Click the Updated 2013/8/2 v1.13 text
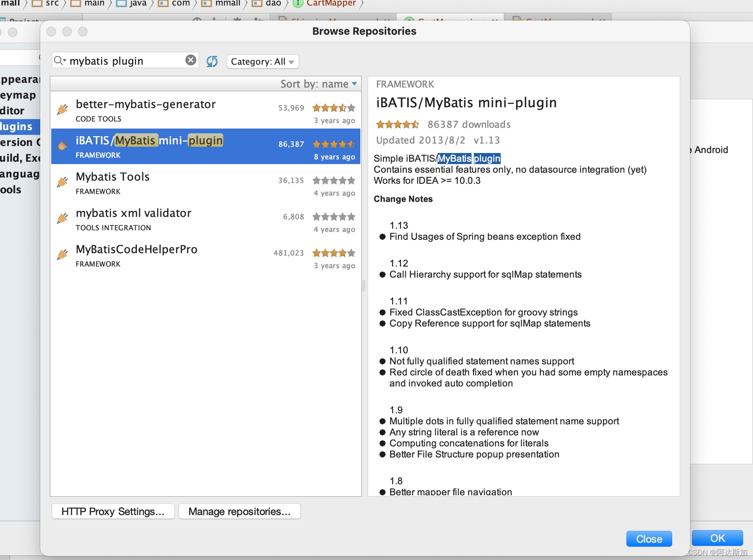The height and width of the screenshot is (560, 753). [438, 140]
